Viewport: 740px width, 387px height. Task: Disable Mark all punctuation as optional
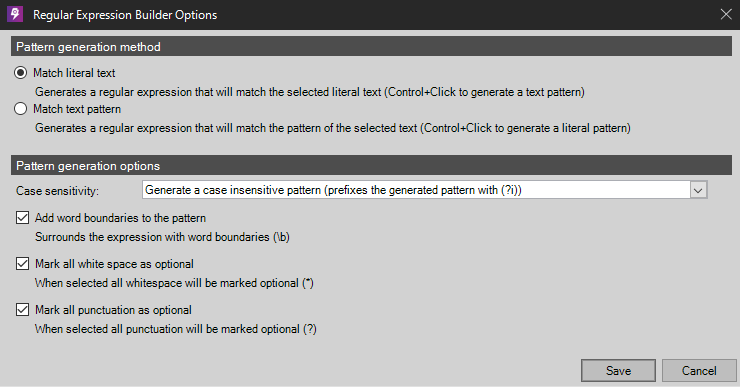click(22, 310)
